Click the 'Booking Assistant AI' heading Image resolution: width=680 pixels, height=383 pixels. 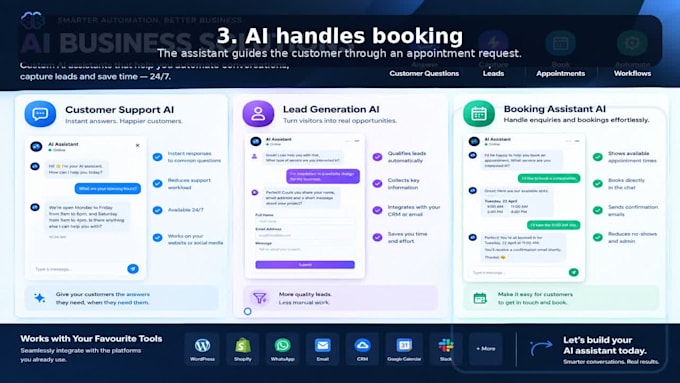click(555, 109)
